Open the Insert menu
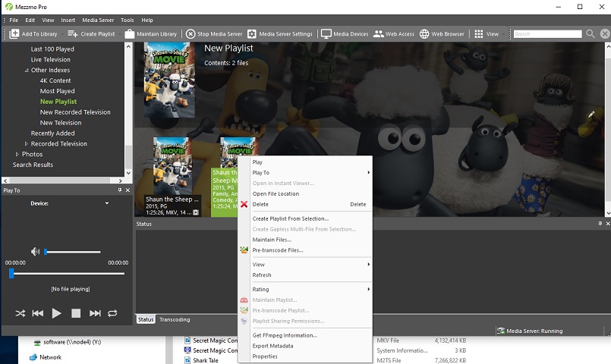 point(68,20)
